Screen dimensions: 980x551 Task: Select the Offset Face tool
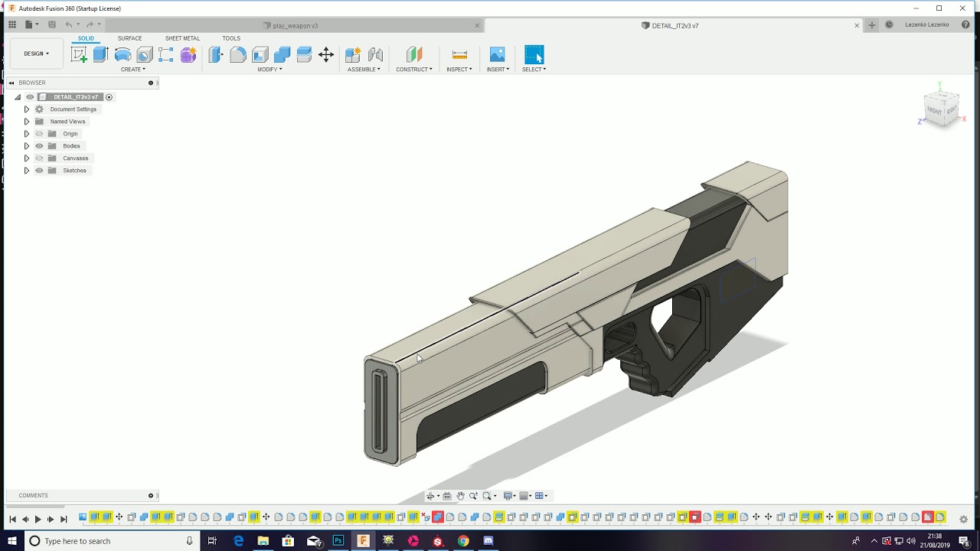pos(304,54)
